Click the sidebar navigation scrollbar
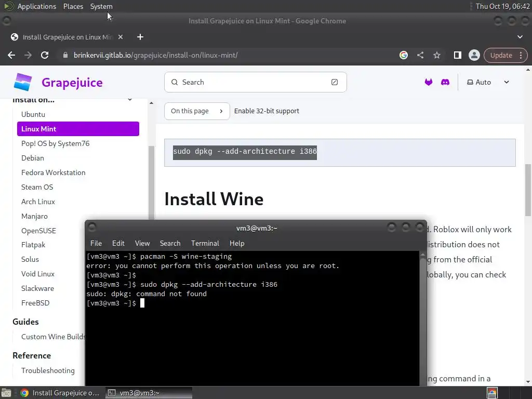 click(x=151, y=183)
